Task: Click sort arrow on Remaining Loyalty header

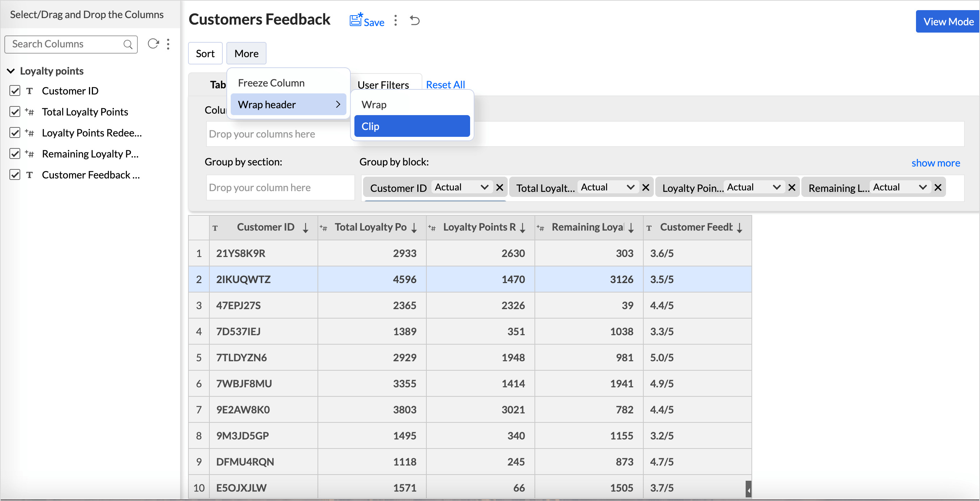Action: (631, 228)
